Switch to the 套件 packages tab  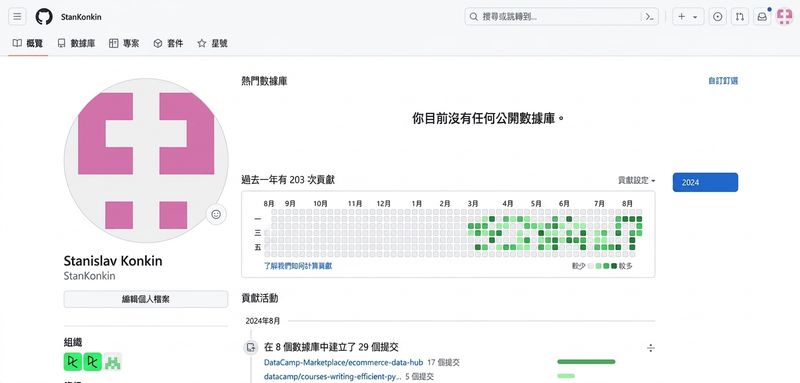click(x=168, y=43)
